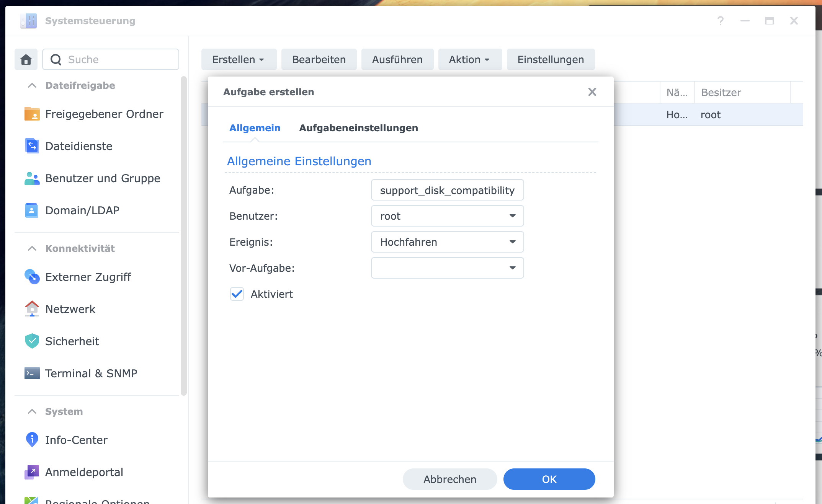Expand the Vor-Aufgabe dropdown

point(447,268)
